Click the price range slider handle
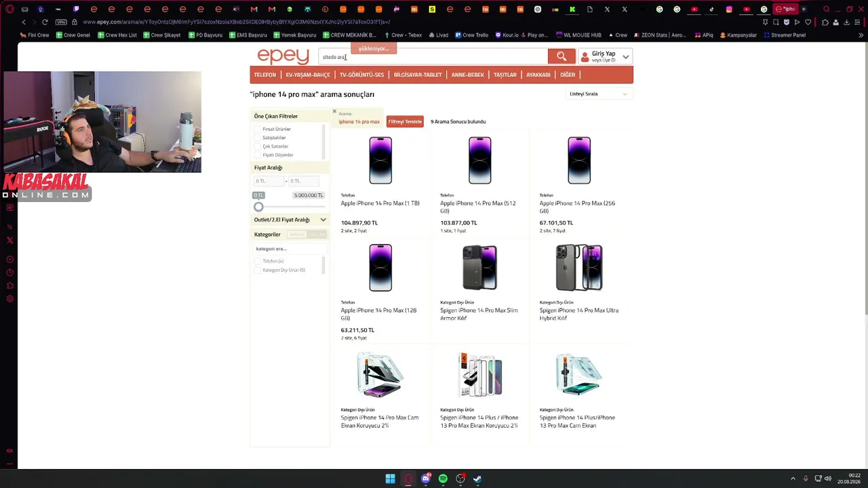This screenshot has width=868, height=488. tap(258, 207)
